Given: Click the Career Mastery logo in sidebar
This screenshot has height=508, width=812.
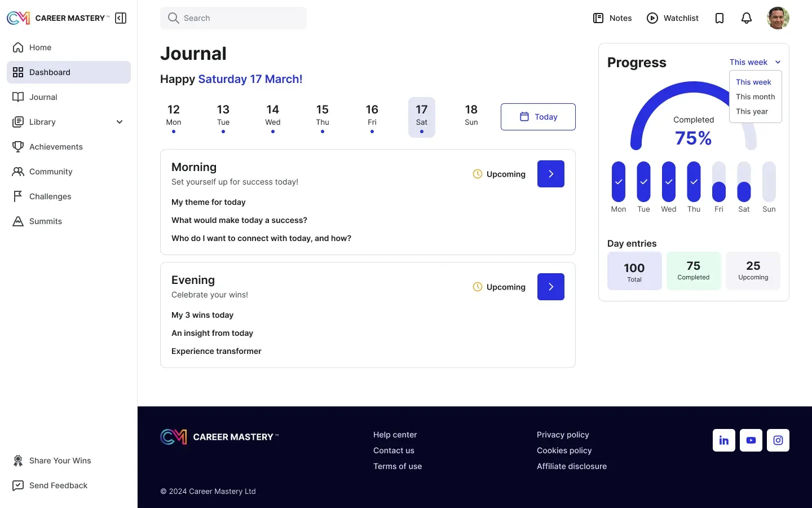Looking at the screenshot, I should click(x=58, y=18).
